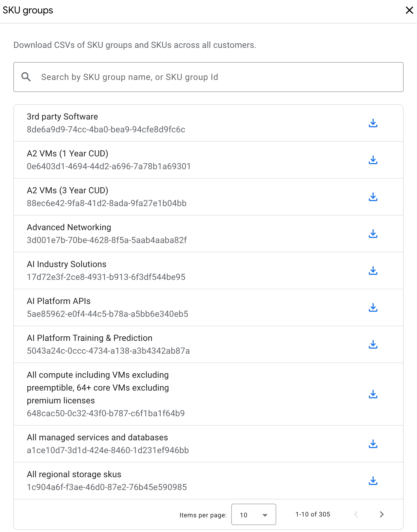Click the search magnifier icon

pos(26,77)
